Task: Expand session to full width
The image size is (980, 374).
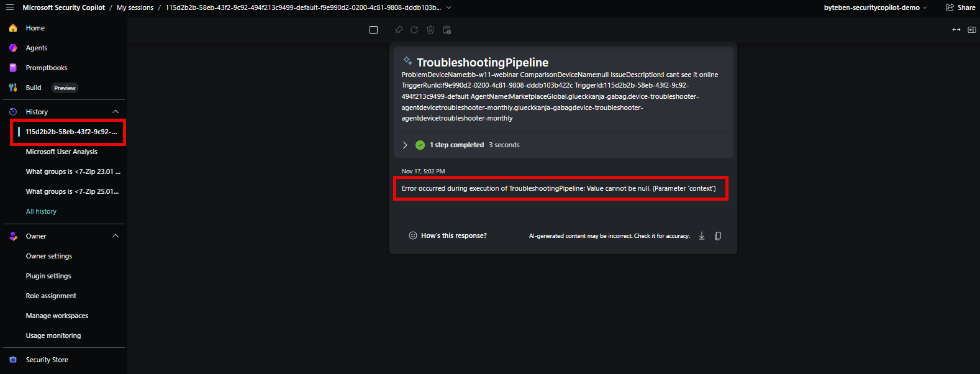Action: point(956,30)
